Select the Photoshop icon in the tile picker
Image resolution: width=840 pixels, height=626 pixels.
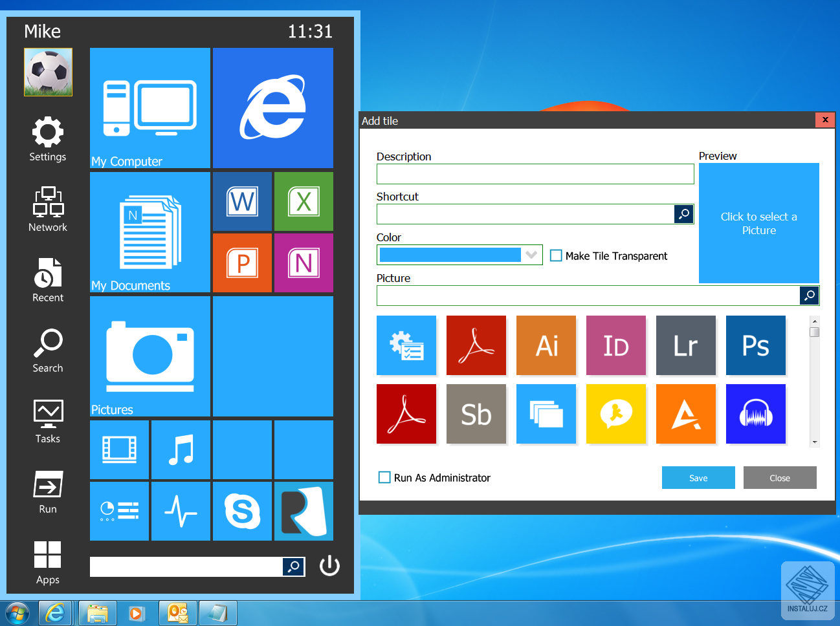tap(755, 345)
